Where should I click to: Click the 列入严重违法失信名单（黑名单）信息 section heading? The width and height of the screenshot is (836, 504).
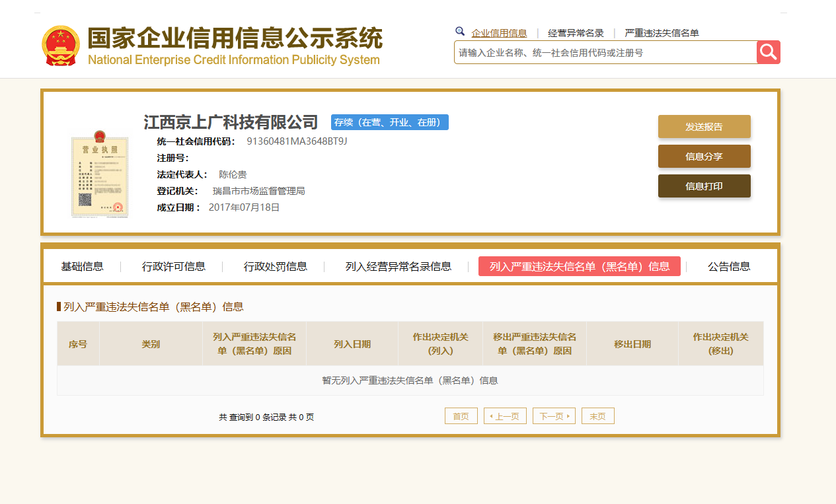[153, 306]
